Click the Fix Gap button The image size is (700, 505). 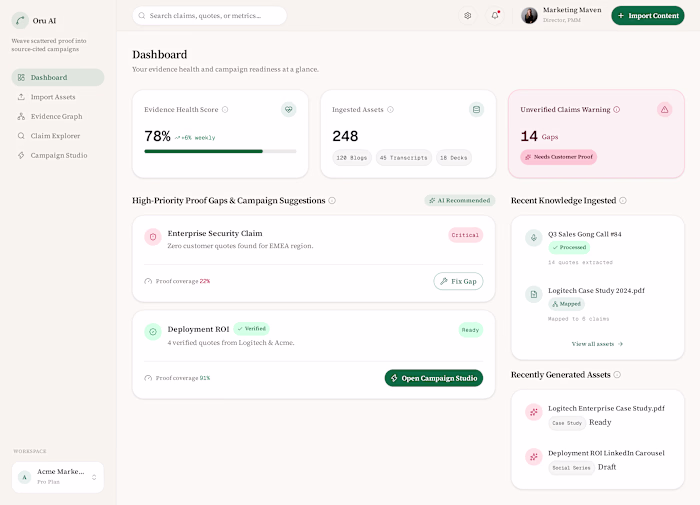(458, 281)
